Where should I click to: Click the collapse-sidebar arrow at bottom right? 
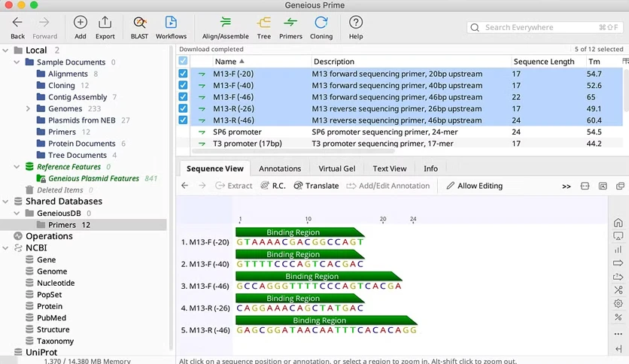[x=618, y=349]
